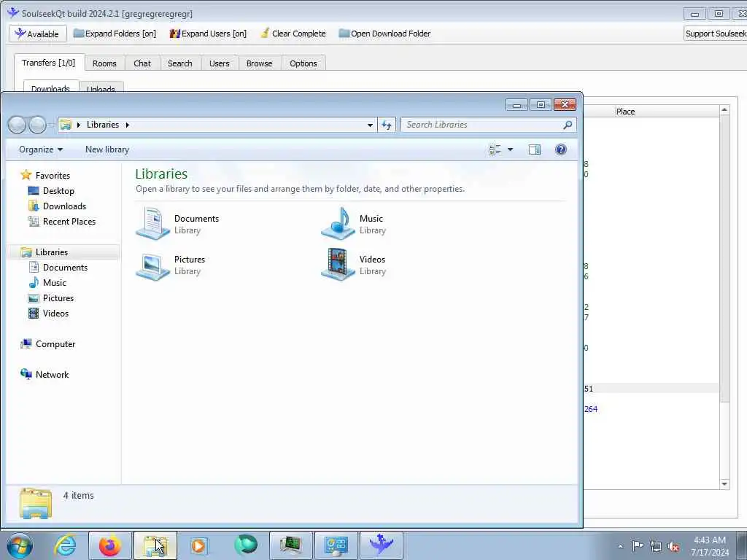Select Favorites in navigation pane
747x560 pixels.
[x=53, y=176]
